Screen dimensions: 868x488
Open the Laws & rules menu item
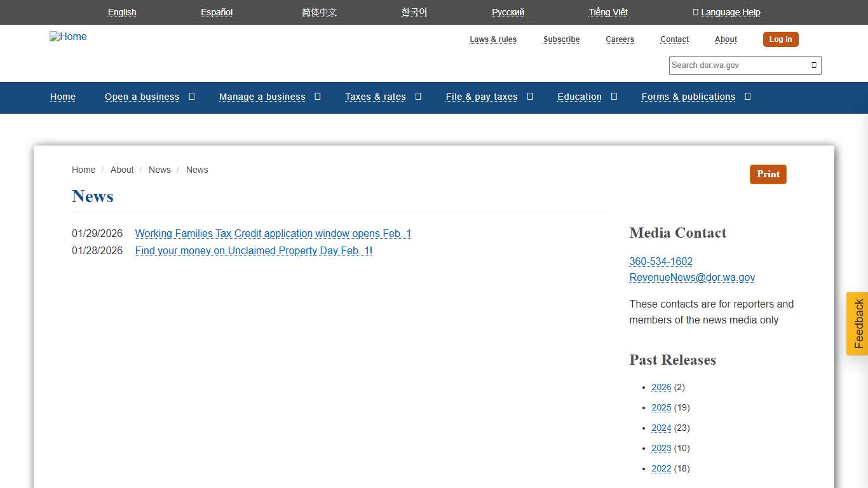tap(492, 39)
